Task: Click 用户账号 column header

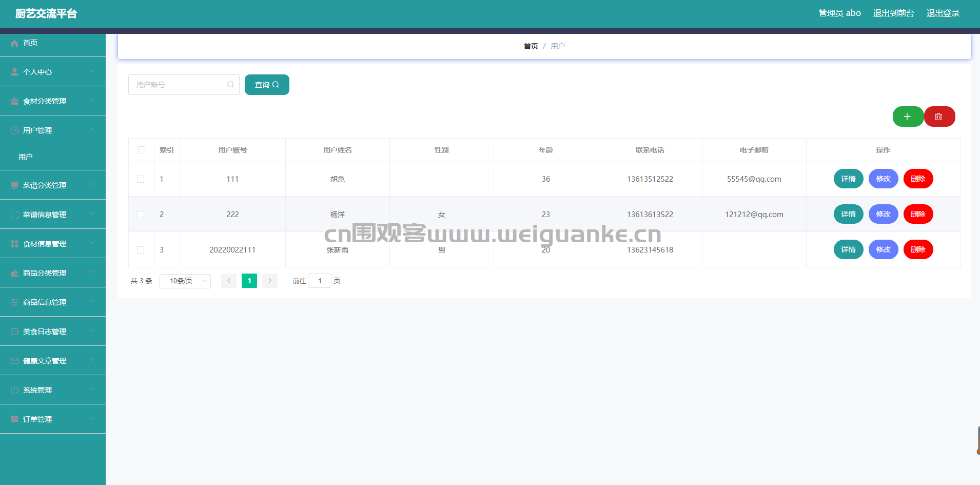Action: click(x=232, y=150)
